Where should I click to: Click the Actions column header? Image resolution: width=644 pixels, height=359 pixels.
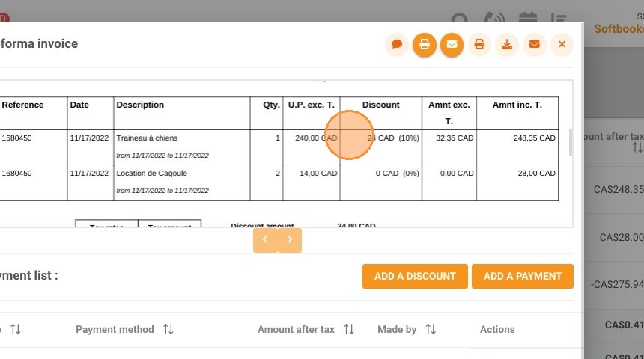tap(497, 330)
